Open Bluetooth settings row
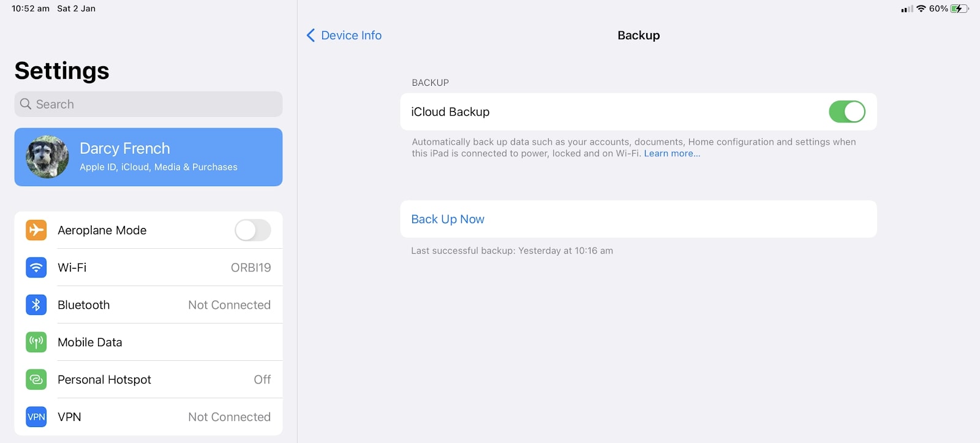This screenshot has height=443, width=980. [x=148, y=305]
